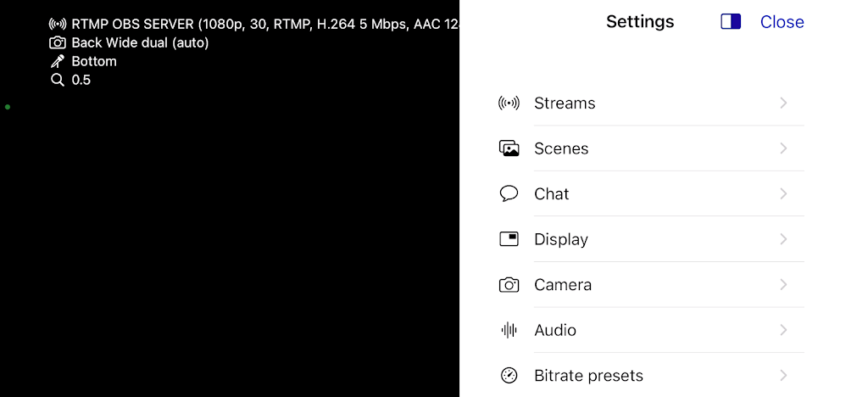Open the Bitrate presets label
This screenshot has width=868, height=397.
pyautogui.click(x=588, y=376)
